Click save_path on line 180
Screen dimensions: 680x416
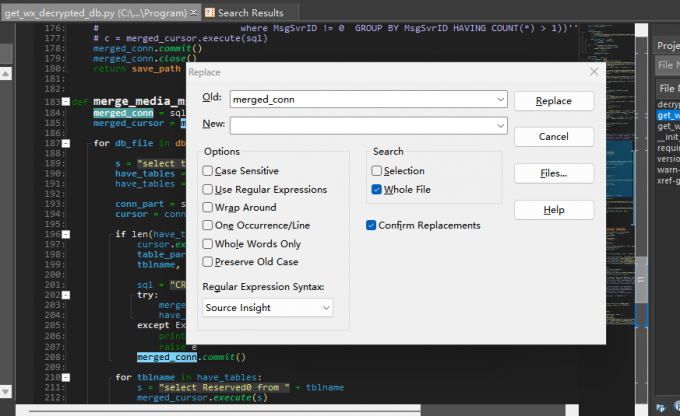coord(156,69)
